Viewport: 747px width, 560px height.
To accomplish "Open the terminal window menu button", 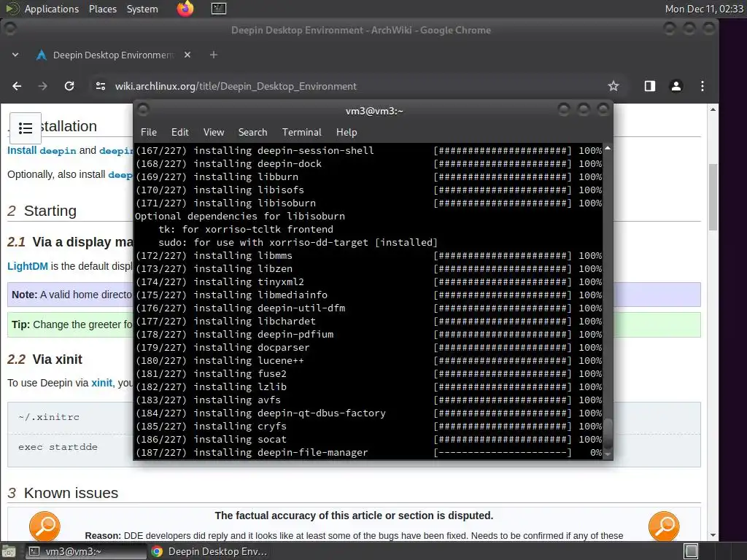I will pyautogui.click(x=143, y=110).
